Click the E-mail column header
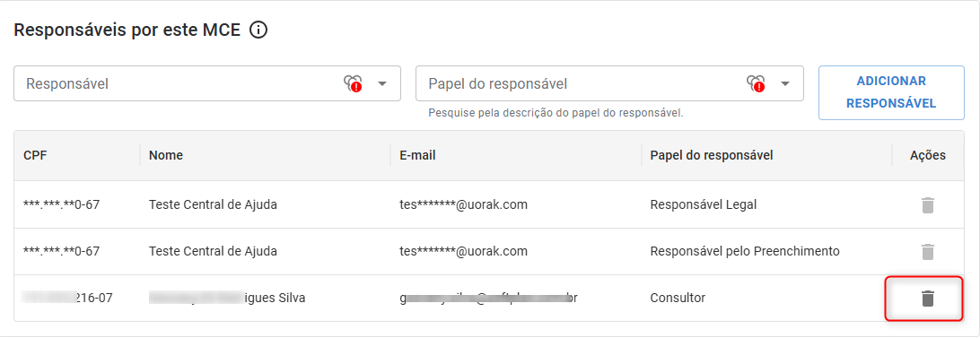The image size is (980, 338). point(417,156)
